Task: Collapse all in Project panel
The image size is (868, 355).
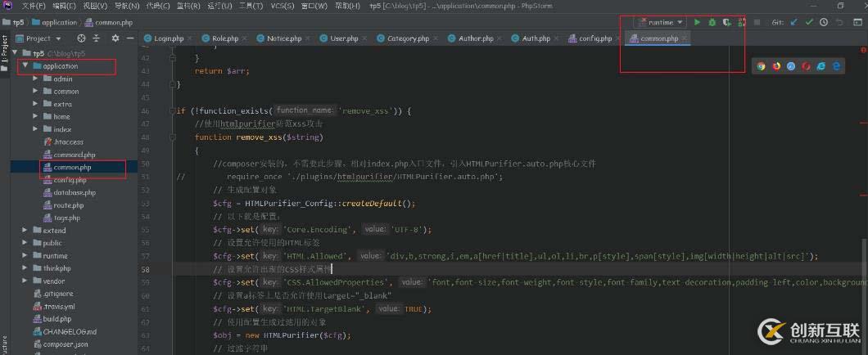Action: [x=97, y=38]
